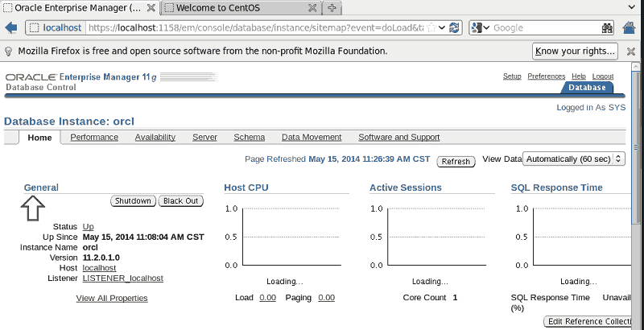Viewport: 644px width, 330px height.
Task: Click the Black Out button
Action: pyautogui.click(x=180, y=201)
